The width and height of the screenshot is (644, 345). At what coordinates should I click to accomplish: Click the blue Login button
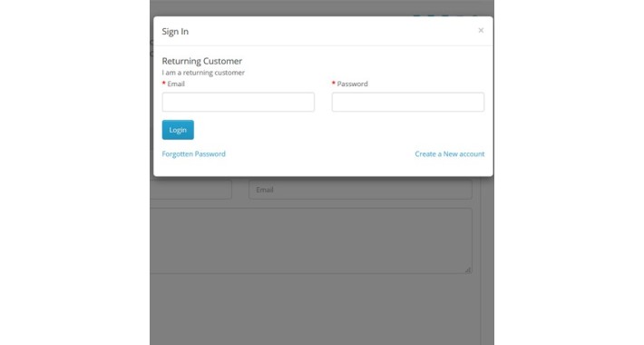point(178,130)
